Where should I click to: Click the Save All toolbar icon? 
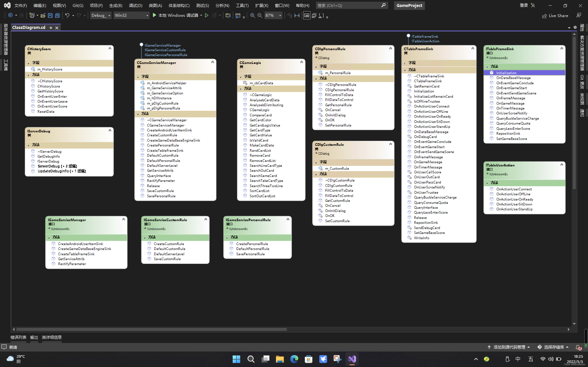click(x=57, y=16)
